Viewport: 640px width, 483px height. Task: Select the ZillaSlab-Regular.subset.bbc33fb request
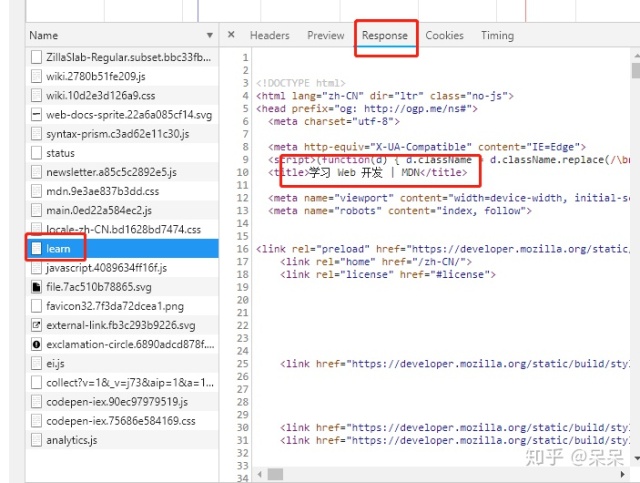(x=129, y=57)
